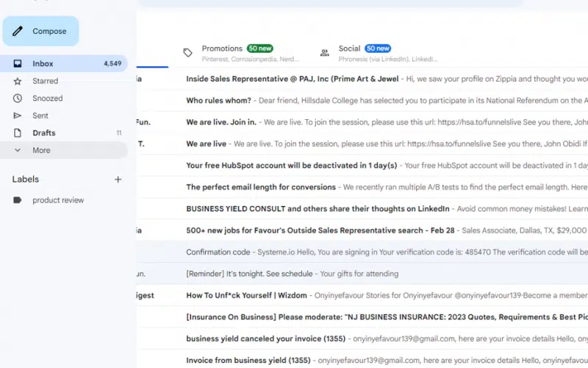The width and height of the screenshot is (588, 368).
Task: Click the product review label icon
Action: click(18, 200)
